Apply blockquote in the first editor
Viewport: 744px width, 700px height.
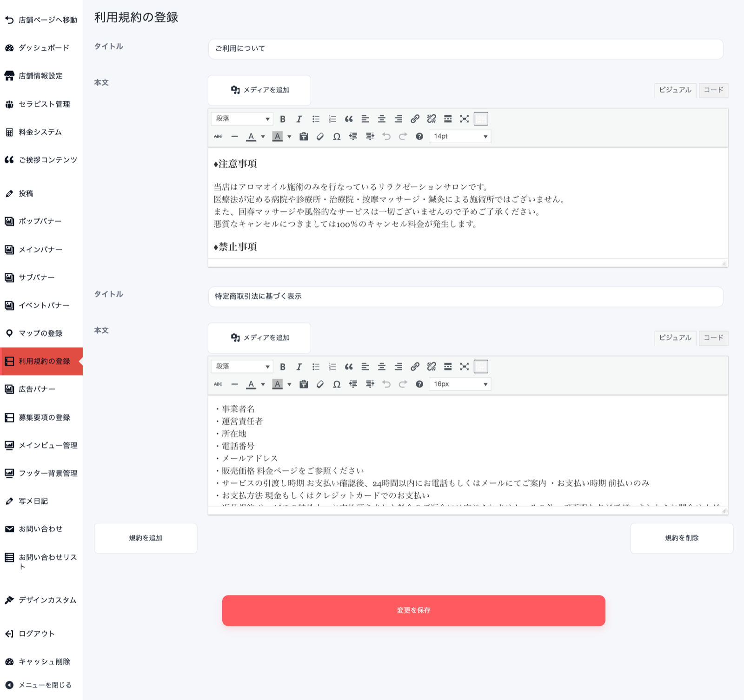(349, 119)
